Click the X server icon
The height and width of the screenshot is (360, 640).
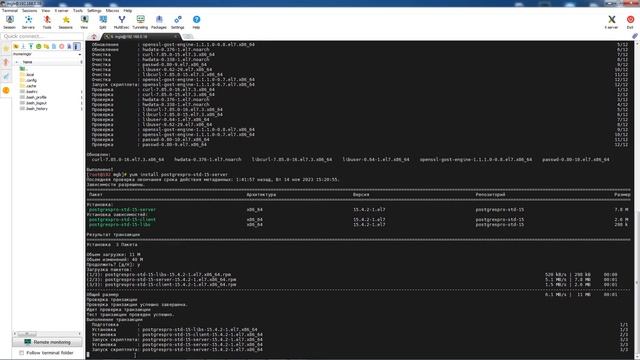point(611,22)
